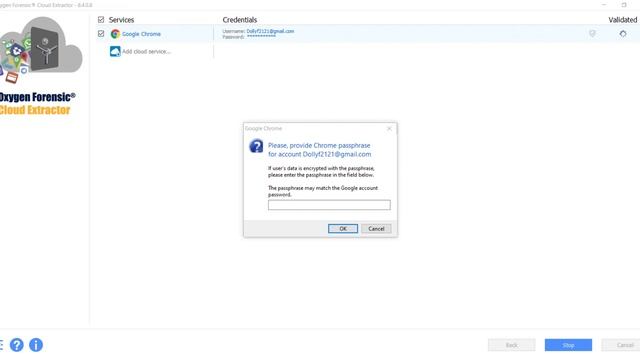Open the Google Chrome service link
This screenshot has height=360, width=640.
(x=141, y=34)
